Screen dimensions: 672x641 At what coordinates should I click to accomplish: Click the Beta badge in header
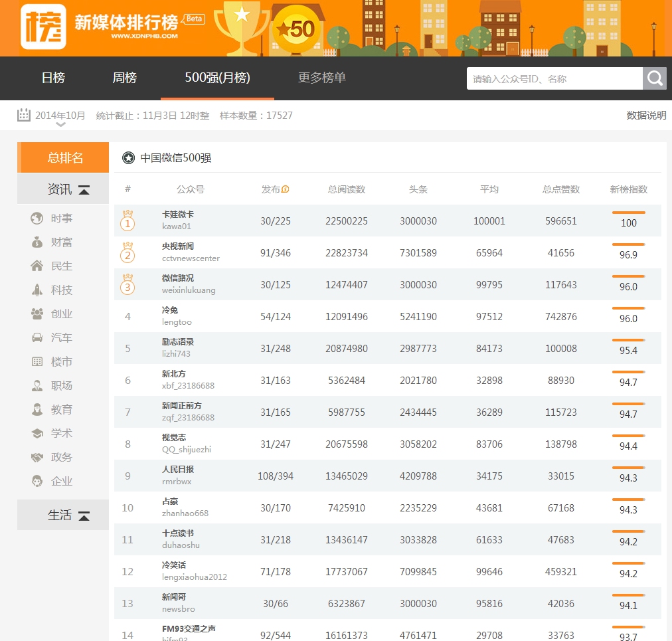pos(194,19)
